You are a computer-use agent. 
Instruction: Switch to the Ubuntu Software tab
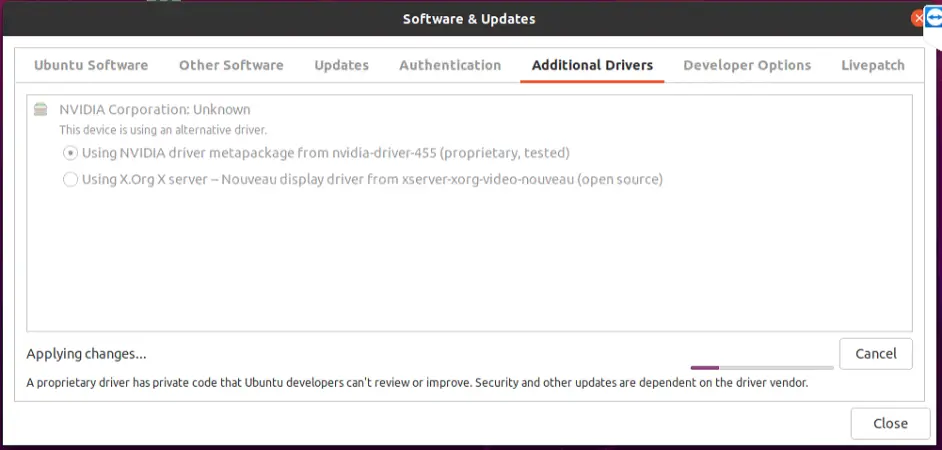(91, 65)
